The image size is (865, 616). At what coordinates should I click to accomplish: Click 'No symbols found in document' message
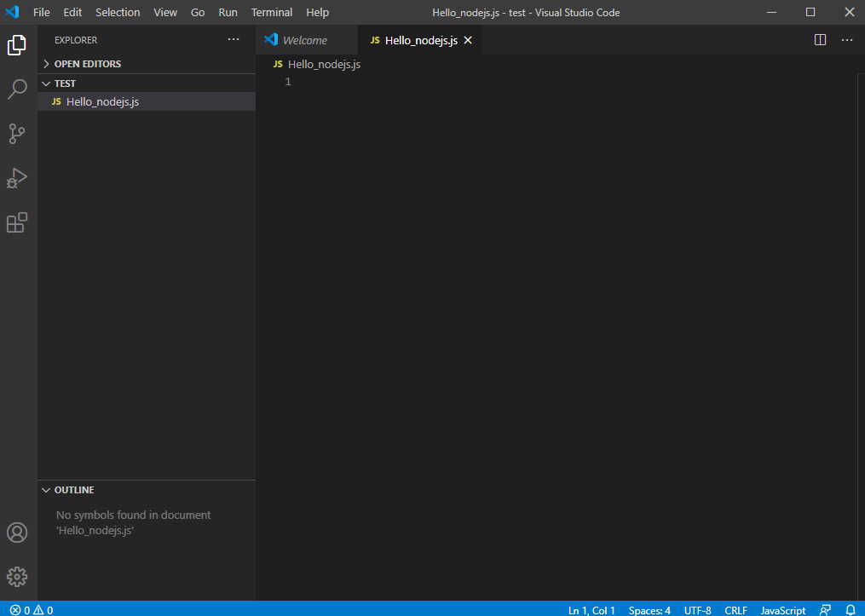[x=134, y=515]
